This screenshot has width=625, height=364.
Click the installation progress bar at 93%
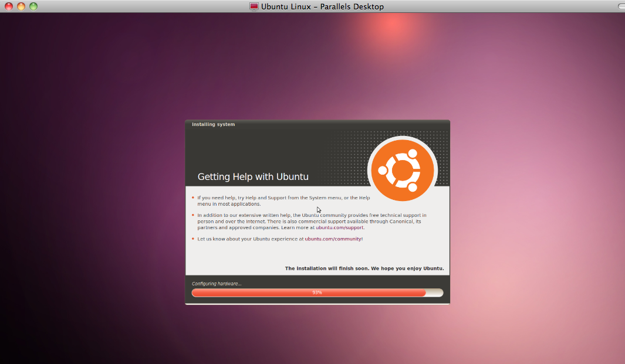click(x=317, y=292)
